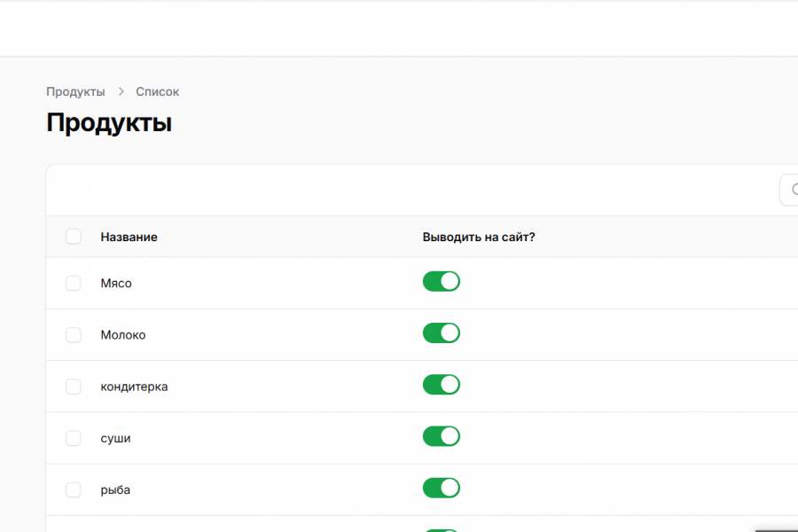This screenshot has width=798, height=532.
Task: Go to the Список breadcrumb
Action: 157,92
